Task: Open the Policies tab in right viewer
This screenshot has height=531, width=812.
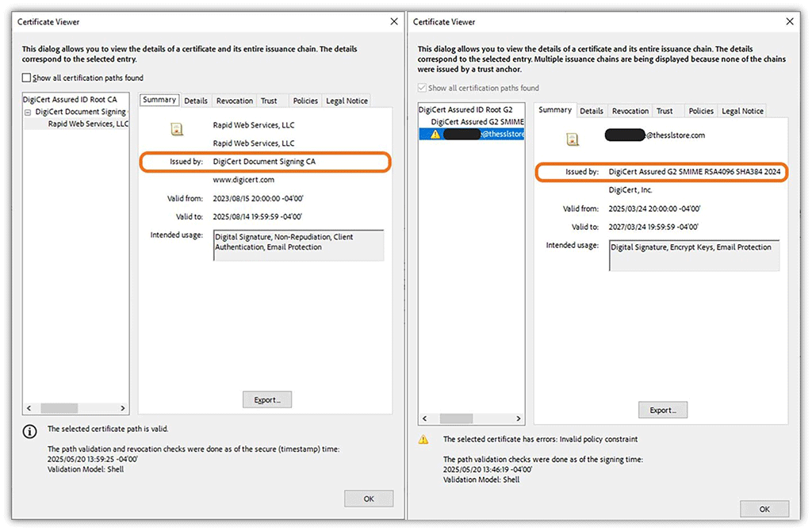Action: point(701,111)
